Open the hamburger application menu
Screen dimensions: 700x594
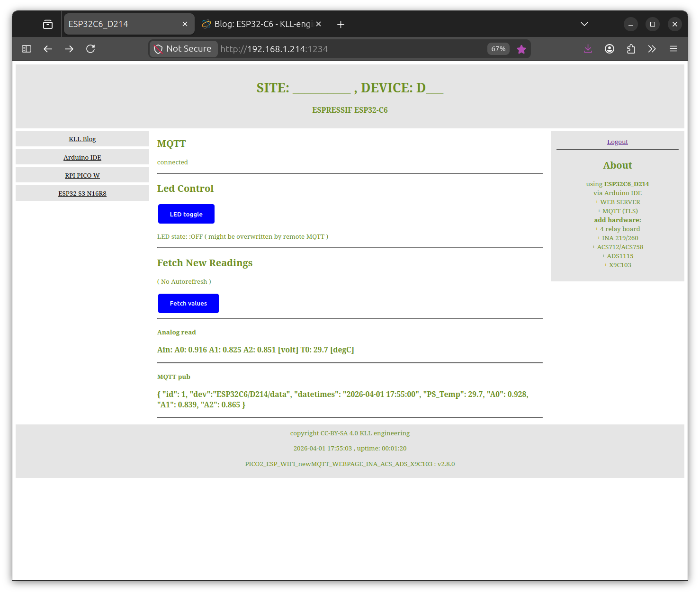[x=673, y=49]
